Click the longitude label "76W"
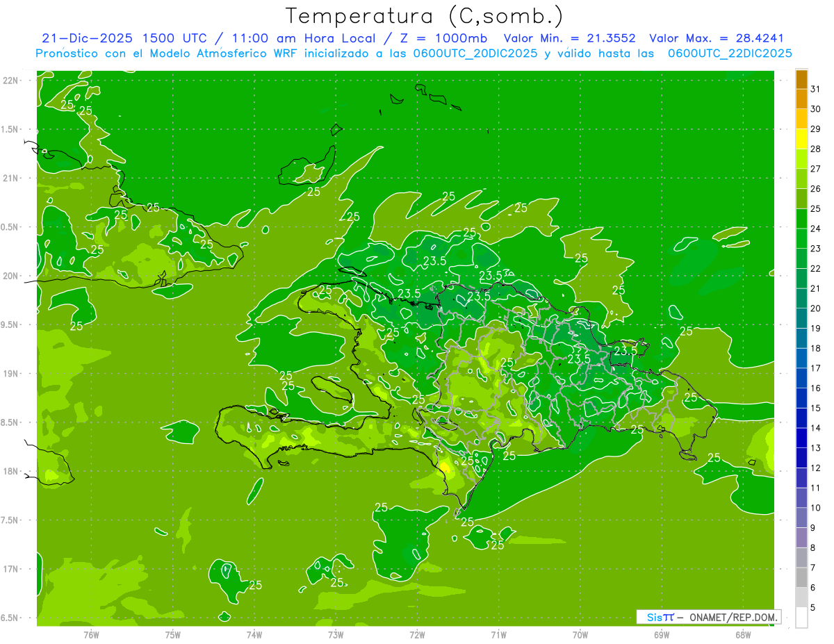 91,634
